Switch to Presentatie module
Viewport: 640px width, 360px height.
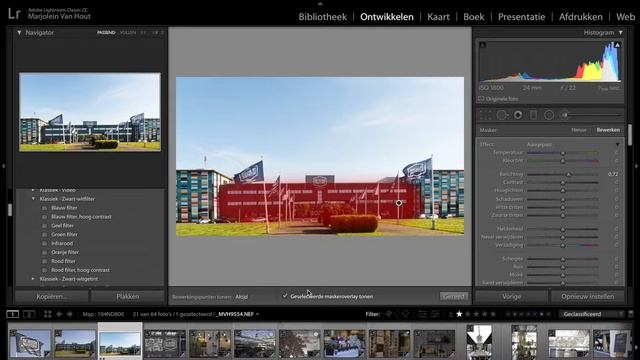click(x=521, y=17)
